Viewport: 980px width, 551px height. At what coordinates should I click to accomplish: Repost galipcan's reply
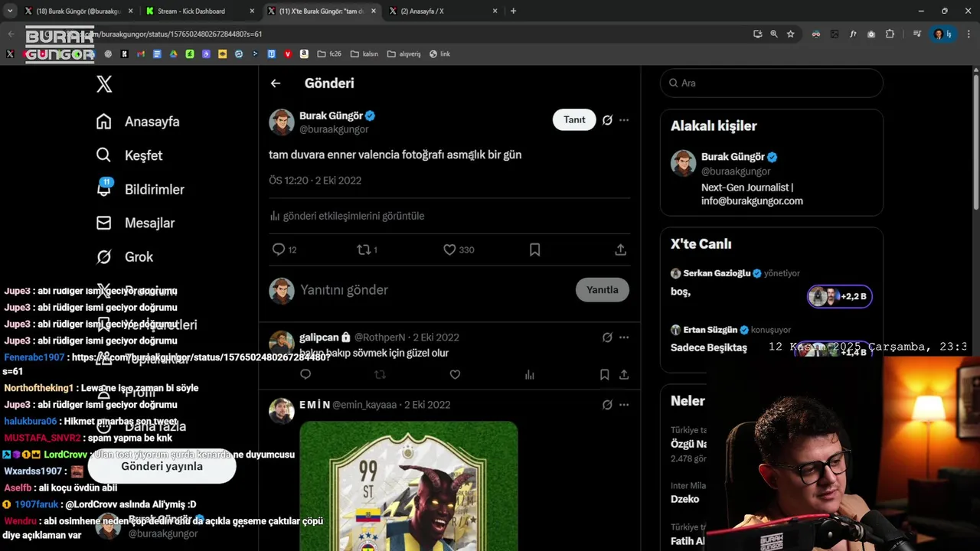point(380,374)
